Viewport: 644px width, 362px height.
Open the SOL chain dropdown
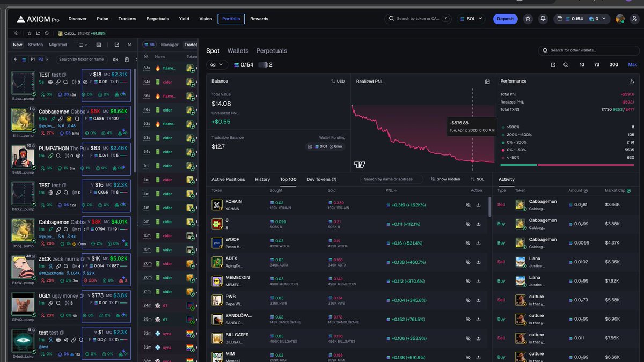coord(471,19)
